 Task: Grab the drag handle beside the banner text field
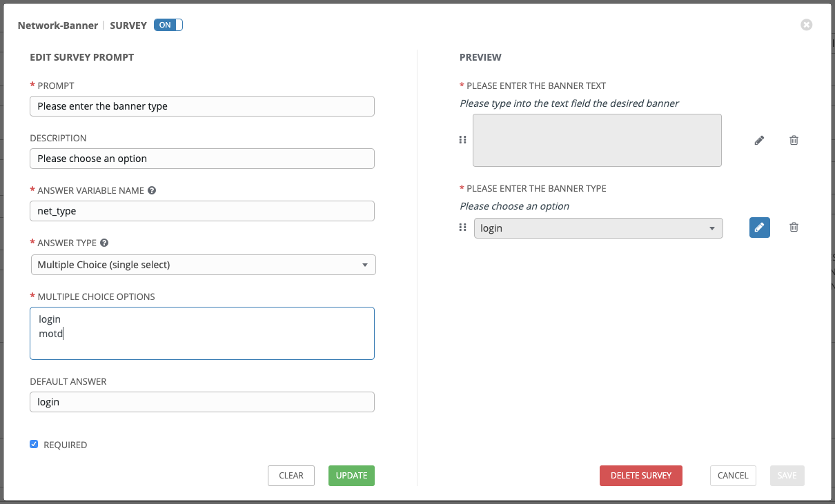pos(463,139)
